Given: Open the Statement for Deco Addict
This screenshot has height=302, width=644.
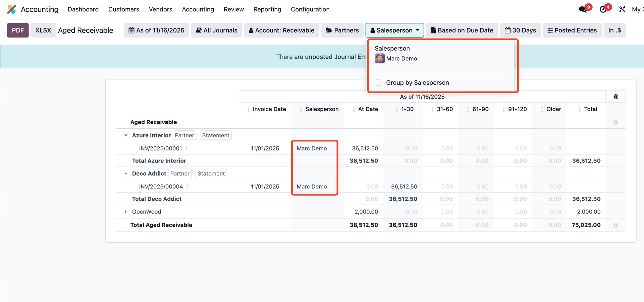Looking at the screenshot, I should point(211,173).
